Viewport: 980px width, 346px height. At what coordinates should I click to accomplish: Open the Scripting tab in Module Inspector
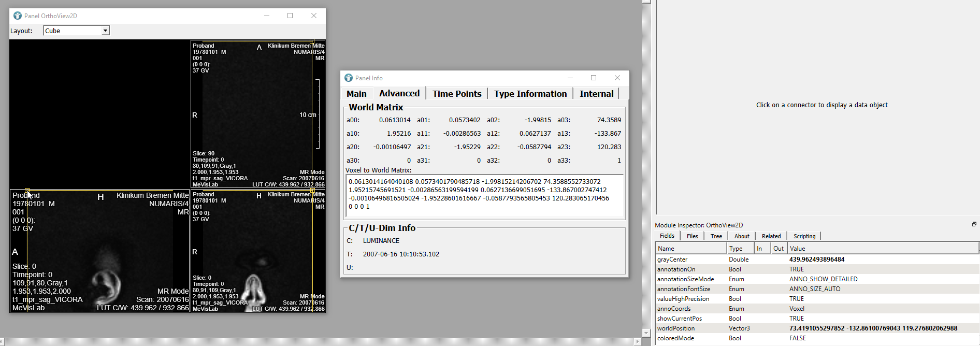(804, 236)
